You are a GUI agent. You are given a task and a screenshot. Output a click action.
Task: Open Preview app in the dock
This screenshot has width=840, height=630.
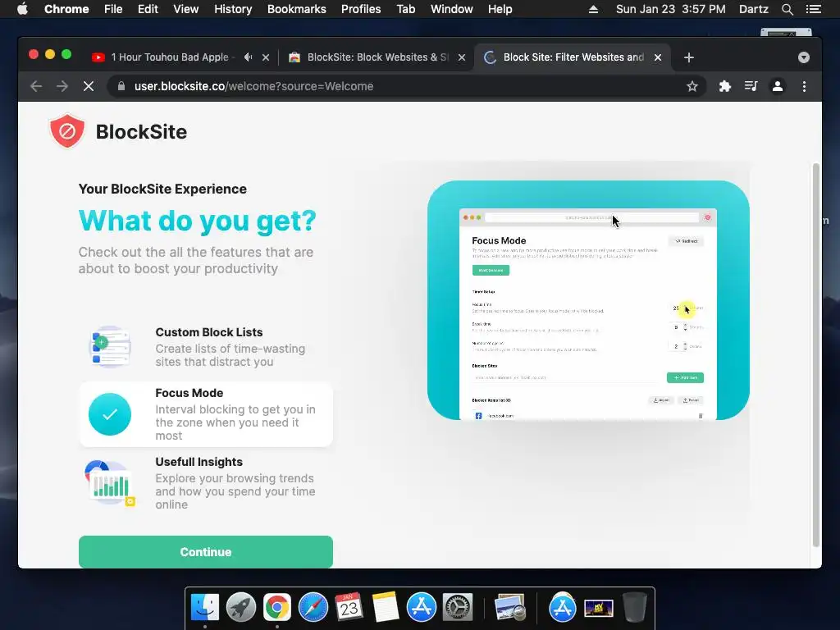coord(509,607)
